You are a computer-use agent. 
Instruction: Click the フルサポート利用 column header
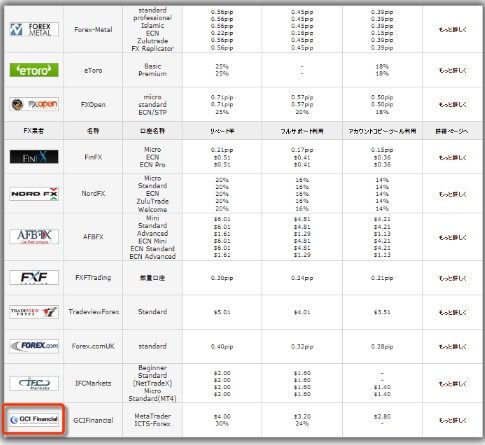pos(302,131)
